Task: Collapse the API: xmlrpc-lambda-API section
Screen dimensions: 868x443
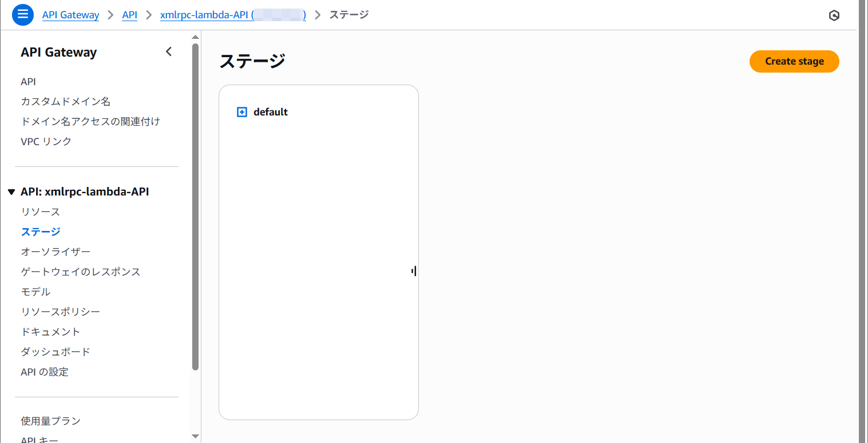Action: 11,192
